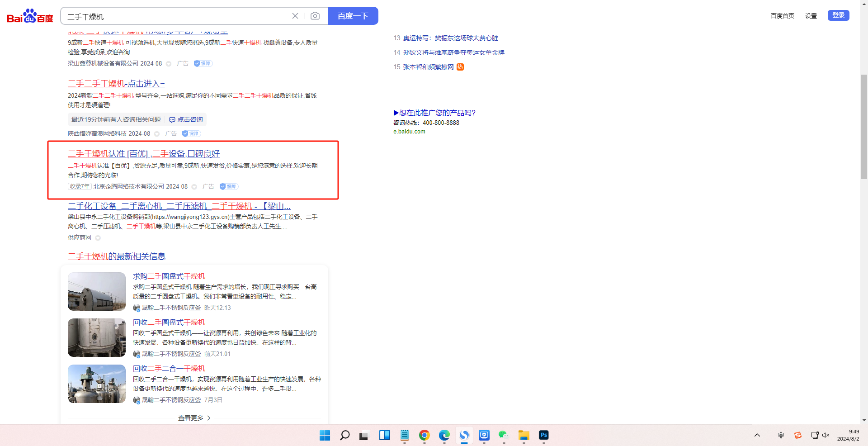Focus the search field containing 二手干燥机
Screen dimensions: 868x446
point(176,16)
